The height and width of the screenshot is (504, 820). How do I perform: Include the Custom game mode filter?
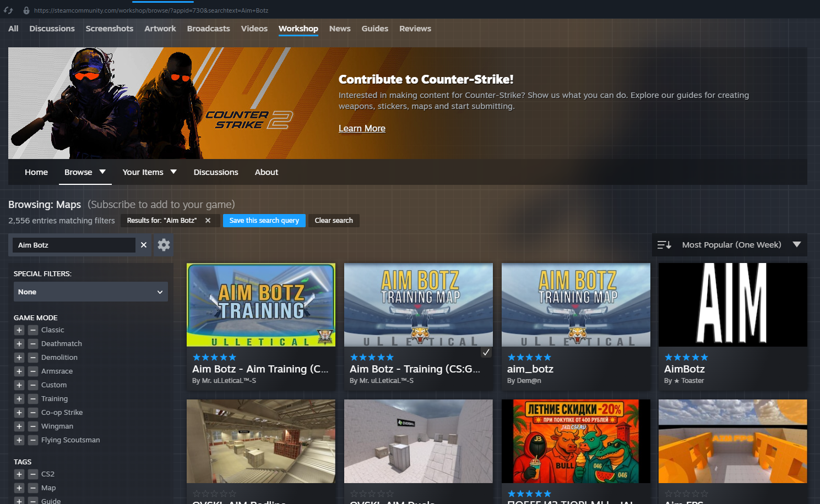(x=19, y=385)
